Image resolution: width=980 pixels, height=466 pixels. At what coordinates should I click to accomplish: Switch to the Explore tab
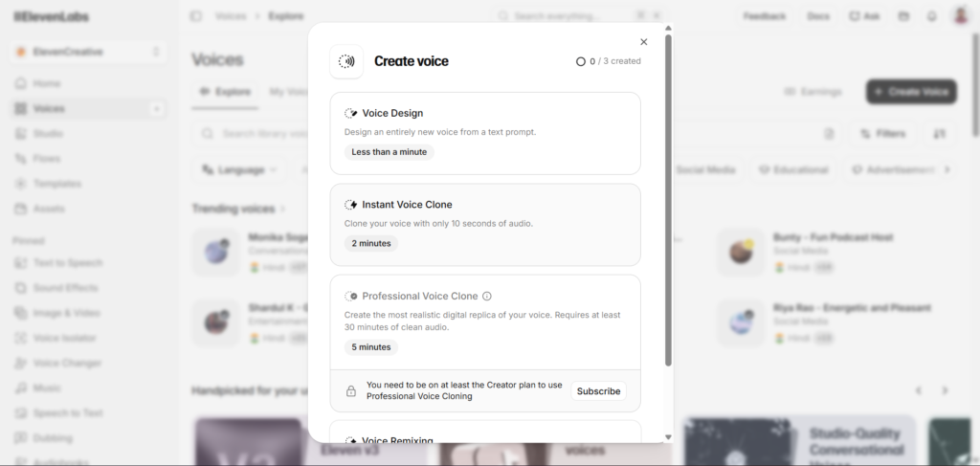pos(225,92)
